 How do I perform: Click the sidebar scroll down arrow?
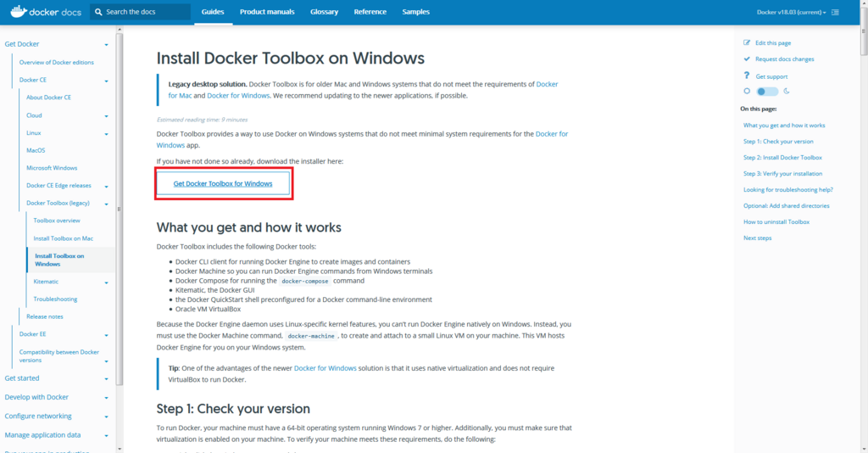click(x=120, y=449)
